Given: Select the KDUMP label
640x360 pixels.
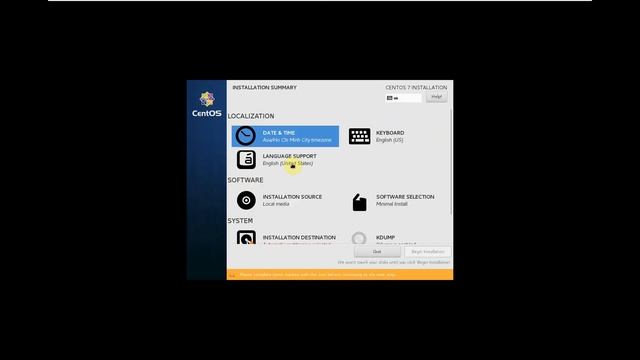Looking at the screenshot, I should (x=385, y=237).
